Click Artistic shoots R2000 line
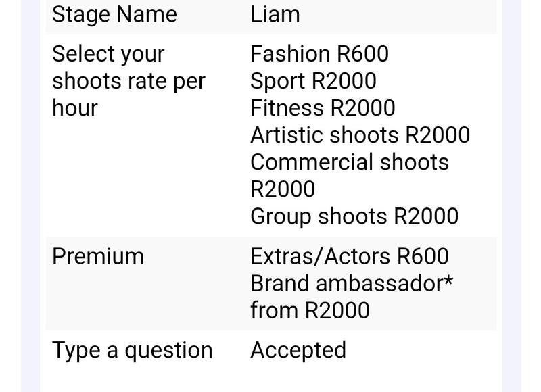Viewport: 541px width, 392px height. point(360,134)
